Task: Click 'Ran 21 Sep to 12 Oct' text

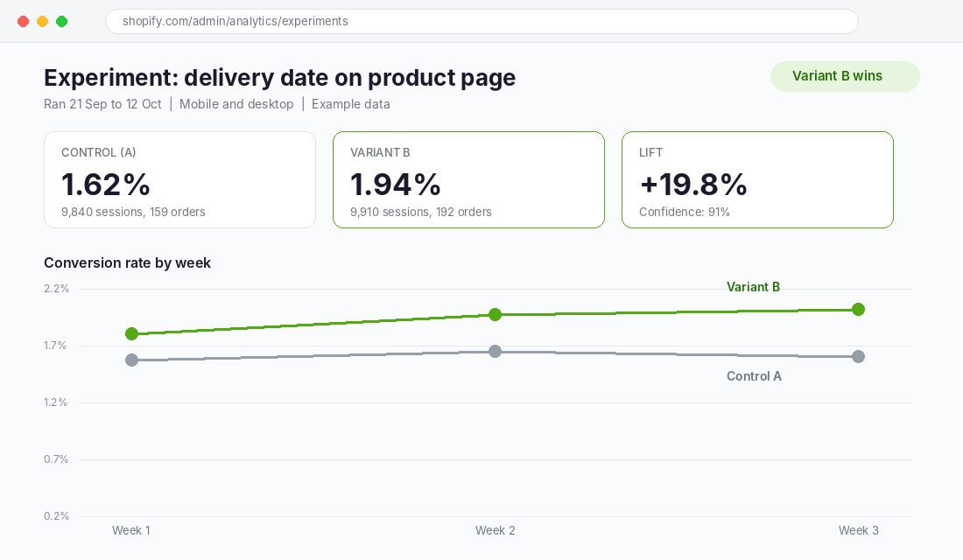Action: click(102, 104)
